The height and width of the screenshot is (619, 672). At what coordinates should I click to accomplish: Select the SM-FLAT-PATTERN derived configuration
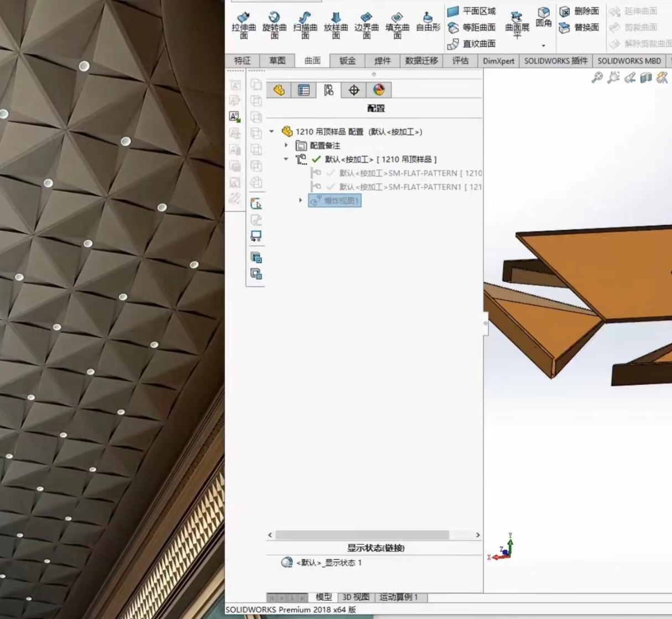(x=396, y=173)
